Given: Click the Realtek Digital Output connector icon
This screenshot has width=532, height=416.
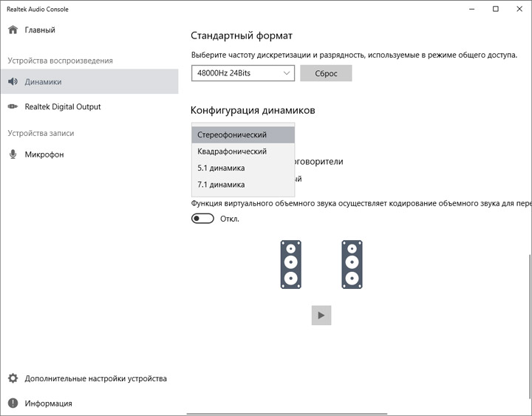Looking at the screenshot, I should (x=13, y=107).
